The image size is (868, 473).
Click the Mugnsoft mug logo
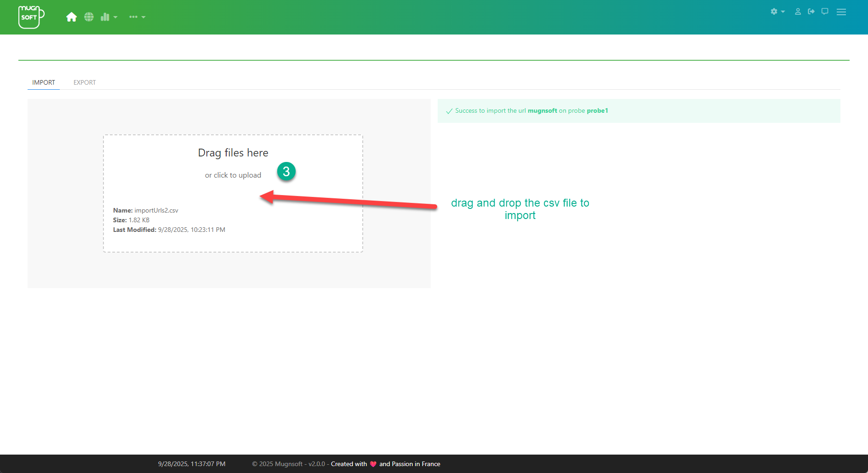(x=31, y=17)
